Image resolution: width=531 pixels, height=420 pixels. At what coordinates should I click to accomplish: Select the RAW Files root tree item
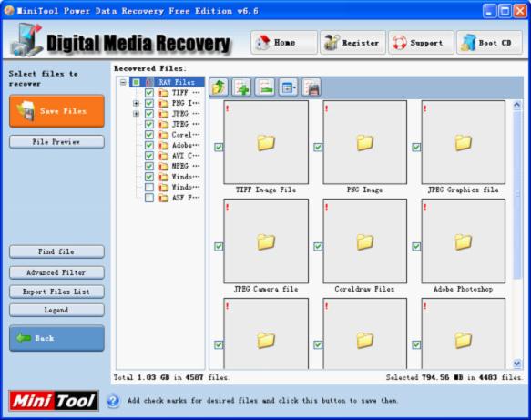(x=177, y=82)
